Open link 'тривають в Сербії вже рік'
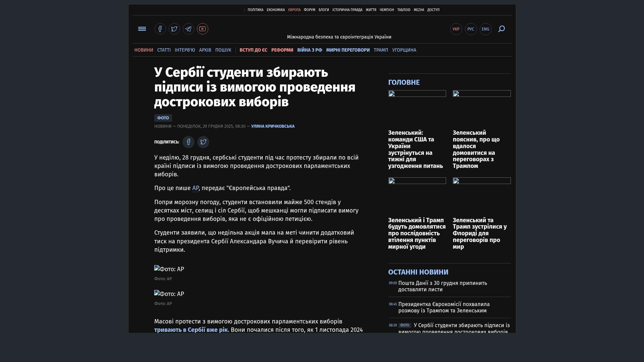Image resolution: width=644 pixels, height=362 pixels. [192, 330]
